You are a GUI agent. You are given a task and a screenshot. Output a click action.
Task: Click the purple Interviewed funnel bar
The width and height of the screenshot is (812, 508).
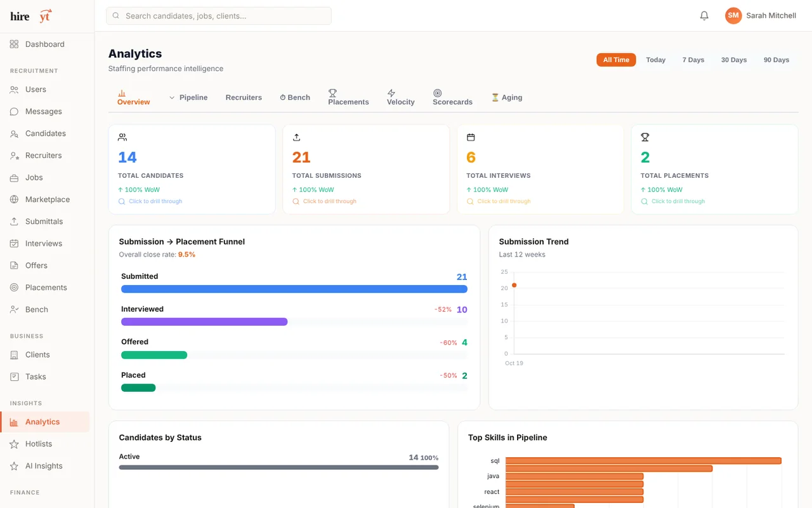pyautogui.click(x=204, y=322)
